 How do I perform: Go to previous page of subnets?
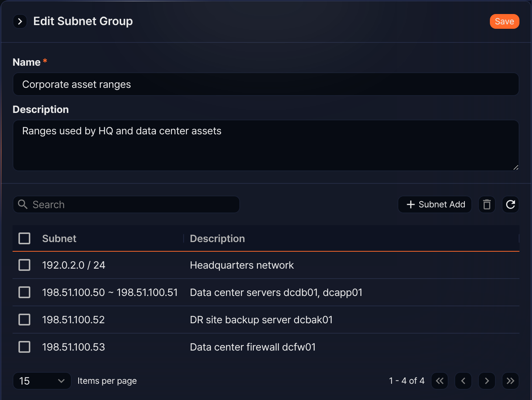coord(463,381)
